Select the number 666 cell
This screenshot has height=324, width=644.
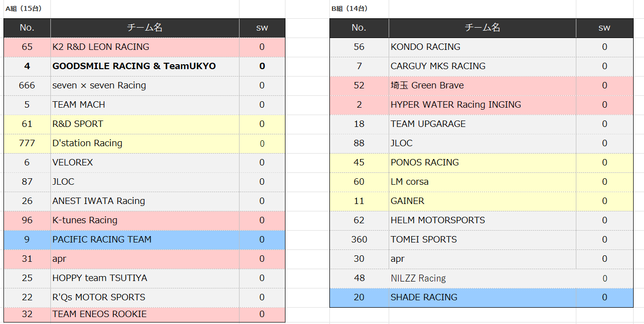(27, 85)
